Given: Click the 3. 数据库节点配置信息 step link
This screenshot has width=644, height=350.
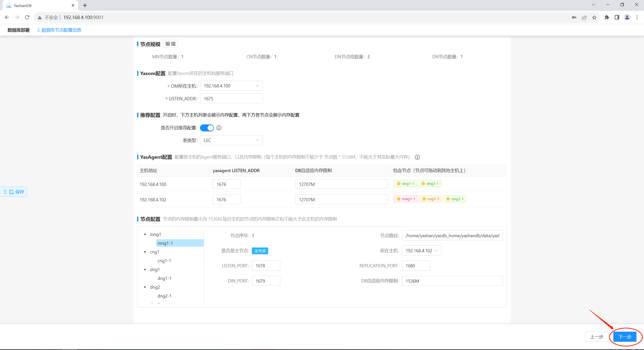Looking at the screenshot, I should [x=59, y=30].
